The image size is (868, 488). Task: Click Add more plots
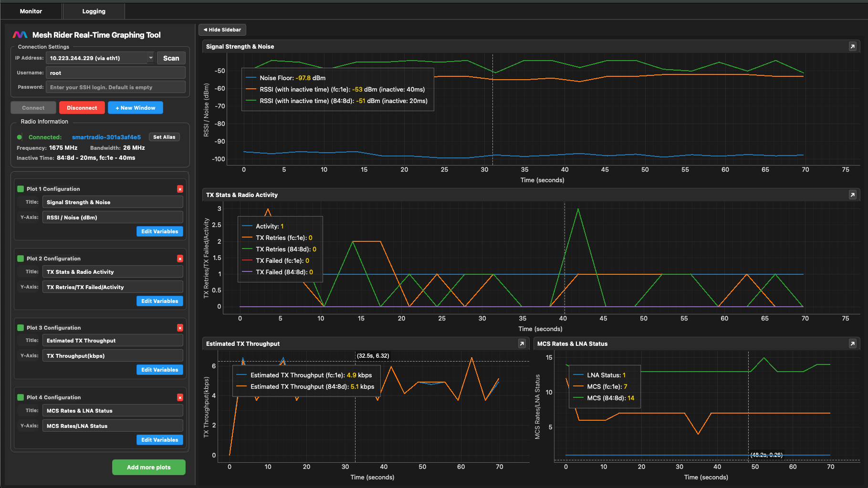148,467
